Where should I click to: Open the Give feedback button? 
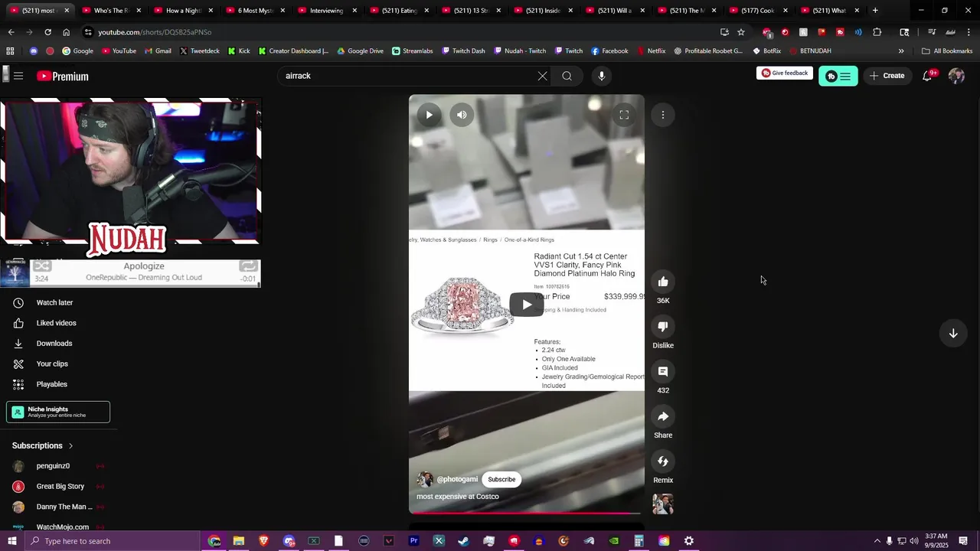click(785, 73)
